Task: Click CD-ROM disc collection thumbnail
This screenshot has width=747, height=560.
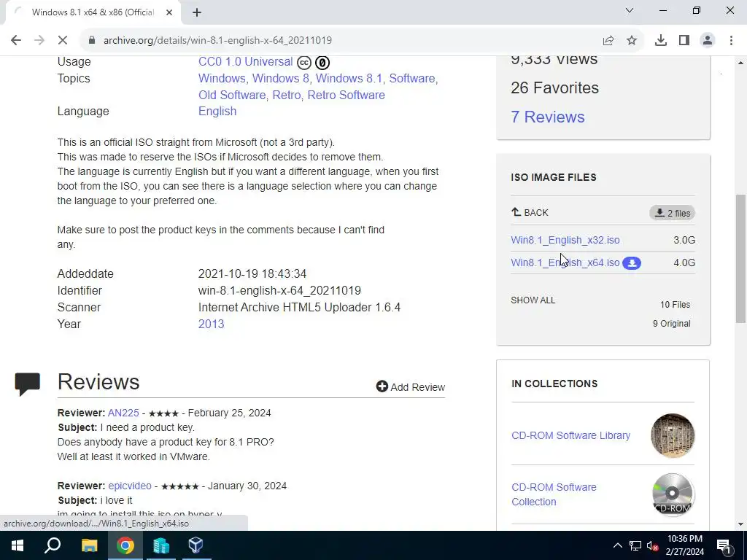Action: (673, 495)
